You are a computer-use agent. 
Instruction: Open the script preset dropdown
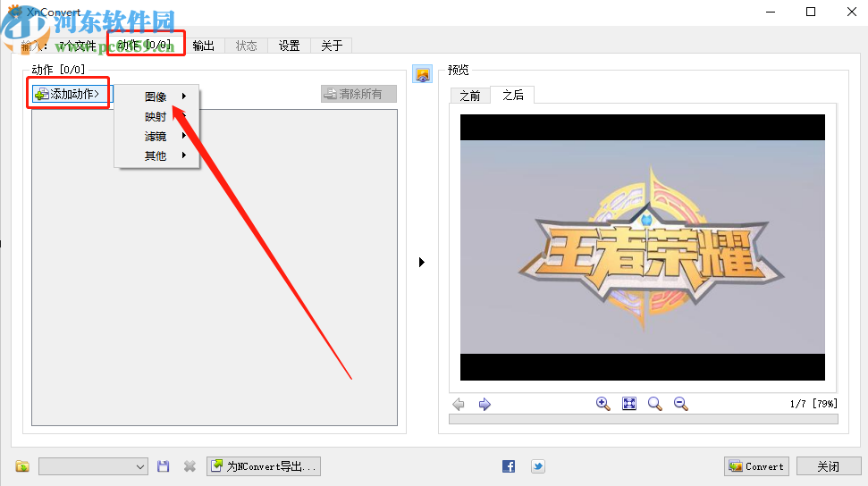point(93,466)
